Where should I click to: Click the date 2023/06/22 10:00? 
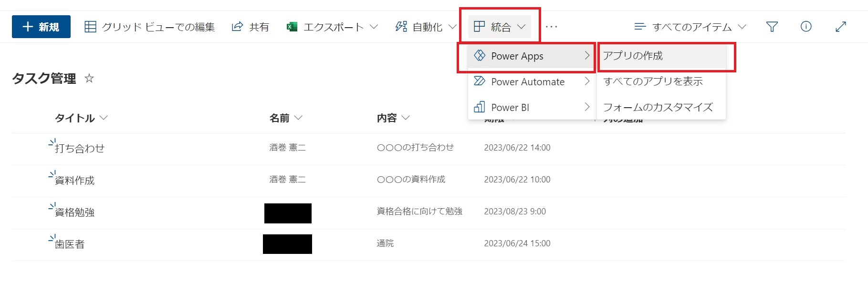coord(517,180)
